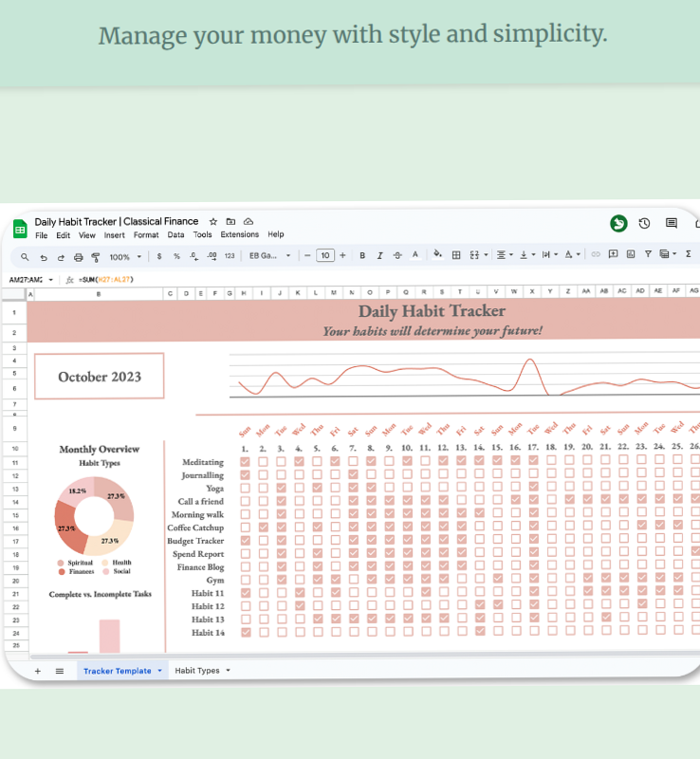Open the Extensions menu
Viewport: 700px width, 759px height.
pyautogui.click(x=240, y=234)
